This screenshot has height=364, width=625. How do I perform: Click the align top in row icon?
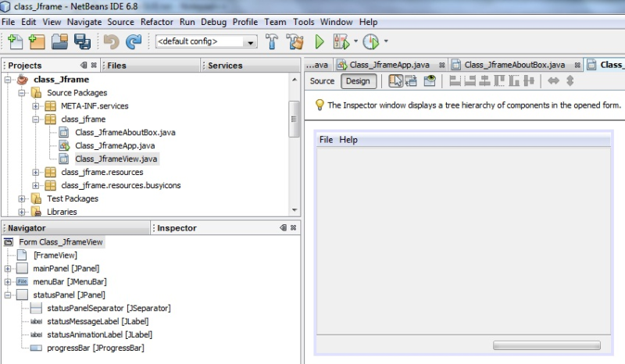point(499,81)
